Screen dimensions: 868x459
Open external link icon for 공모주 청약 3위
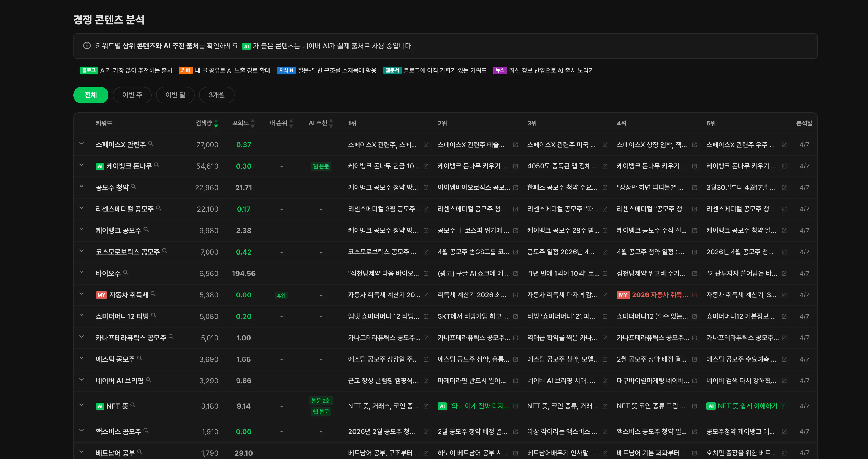click(x=605, y=188)
